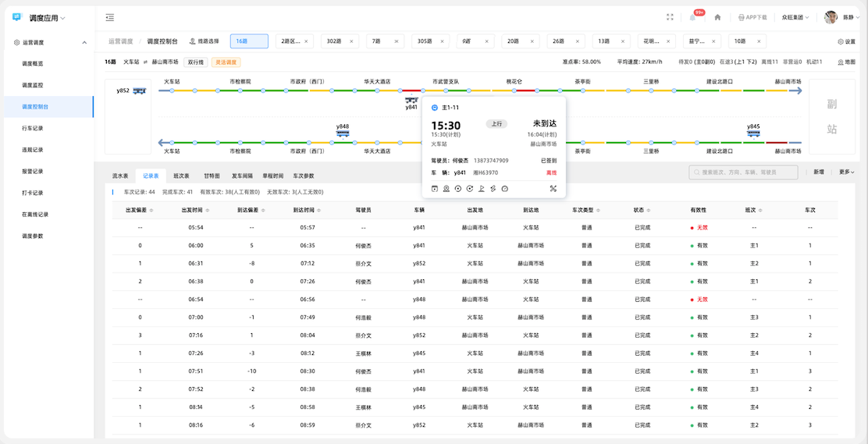
Task: Go to home via the house icon
Action: [x=717, y=17]
